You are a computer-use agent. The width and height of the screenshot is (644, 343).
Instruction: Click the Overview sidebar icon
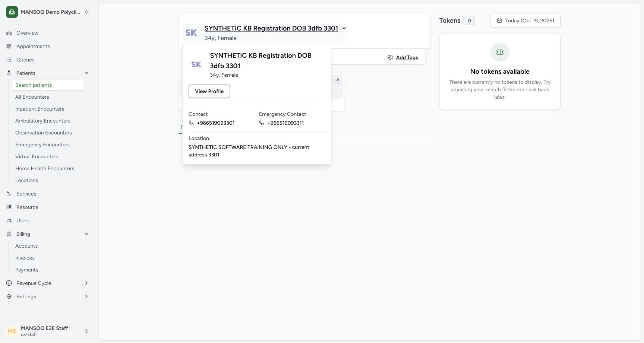(x=9, y=33)
